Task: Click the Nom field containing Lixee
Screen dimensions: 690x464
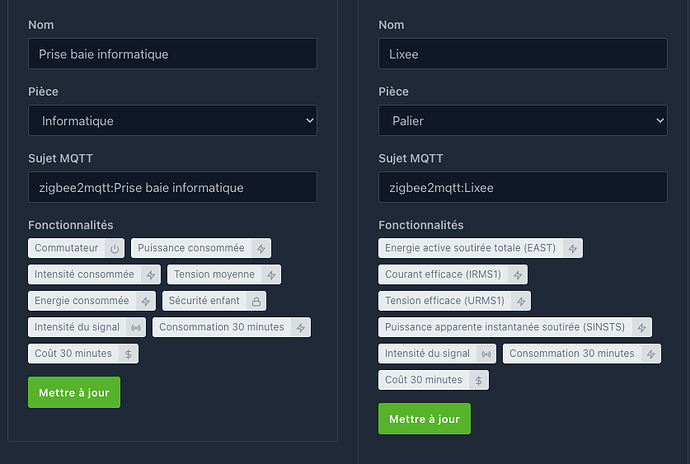Action: [523, 54]
